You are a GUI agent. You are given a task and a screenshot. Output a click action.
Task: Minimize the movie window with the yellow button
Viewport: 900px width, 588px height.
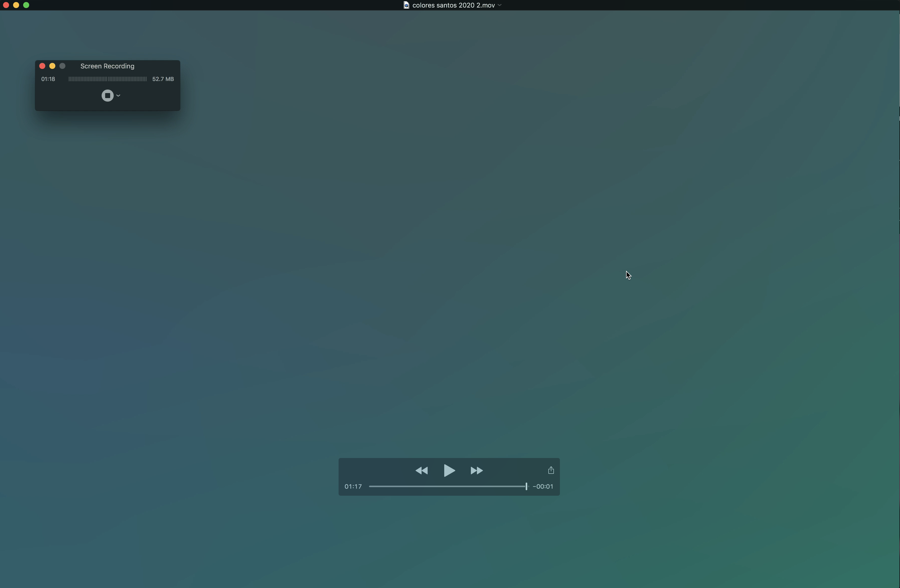[16, 5]
